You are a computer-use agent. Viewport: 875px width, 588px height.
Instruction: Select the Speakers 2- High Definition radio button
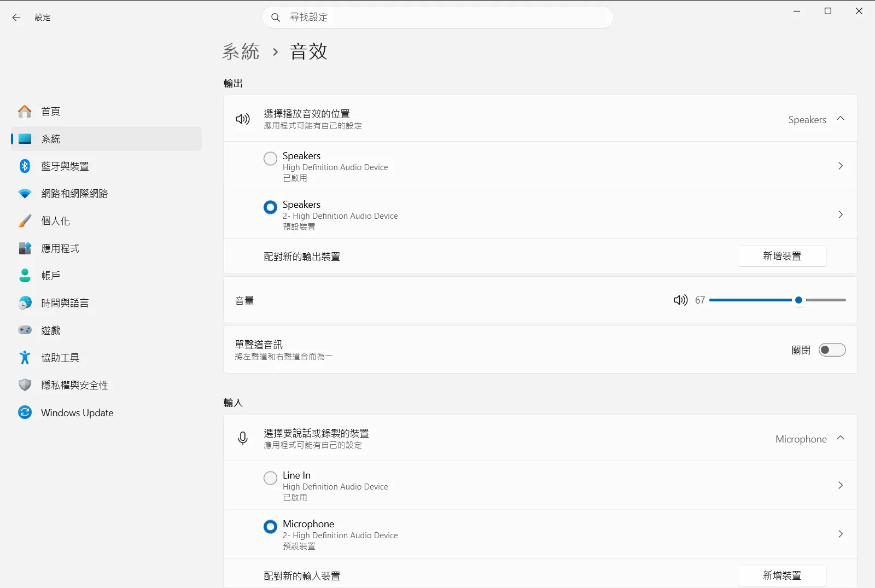[x=270, y=207]
